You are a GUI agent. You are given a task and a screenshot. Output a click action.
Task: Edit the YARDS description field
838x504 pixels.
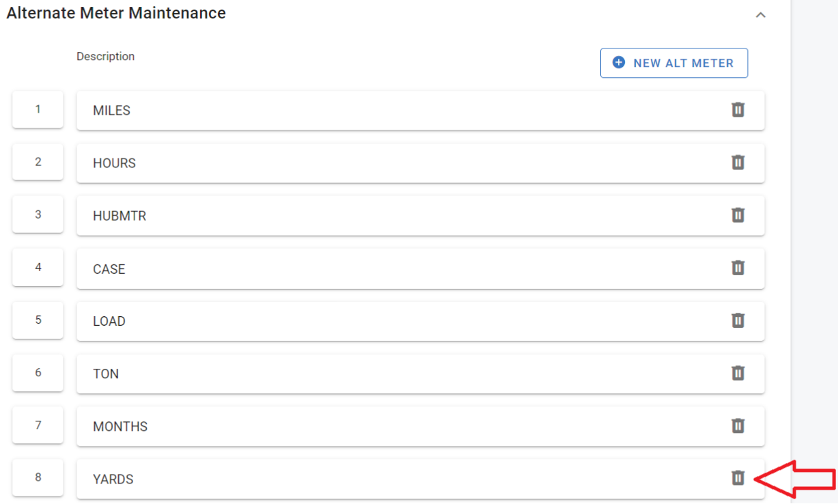pos(396,479)
